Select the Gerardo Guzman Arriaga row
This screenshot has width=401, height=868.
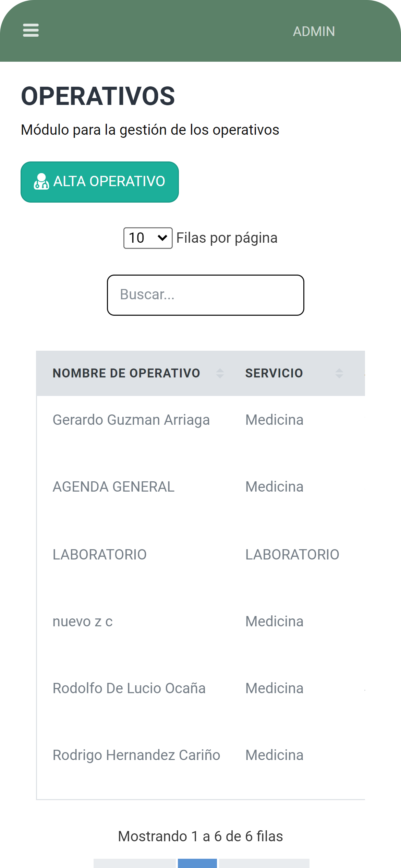[131, 420]
